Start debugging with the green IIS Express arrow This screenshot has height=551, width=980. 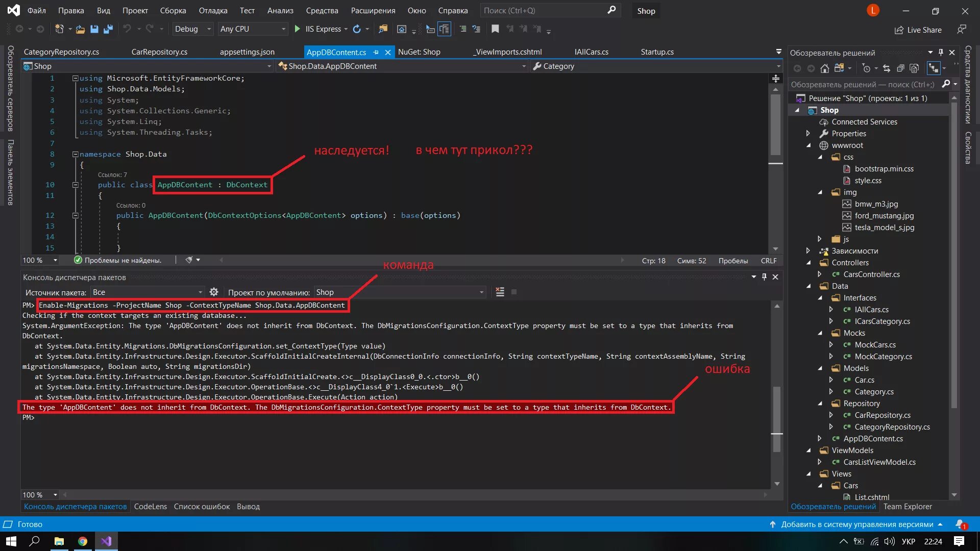pos(297,29)
